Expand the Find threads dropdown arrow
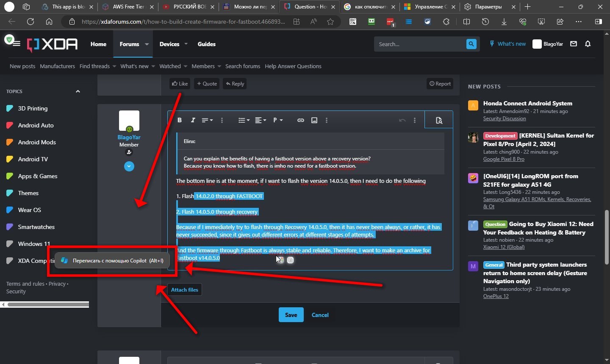Image resolution: width=610 pixels, height=364 pixels. (114, 66)
